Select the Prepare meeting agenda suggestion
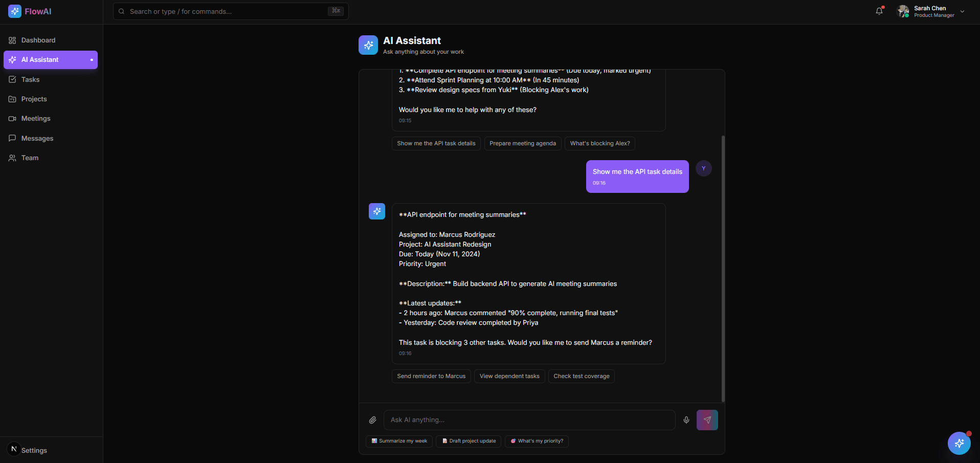Viewport: 980px width, 463px height. tap(522, 143)
